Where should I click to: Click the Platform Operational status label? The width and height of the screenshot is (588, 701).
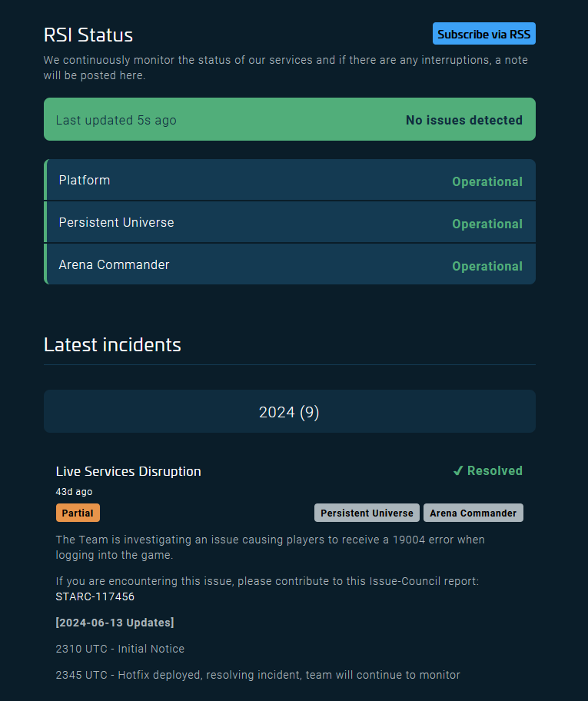pos(487,182)
